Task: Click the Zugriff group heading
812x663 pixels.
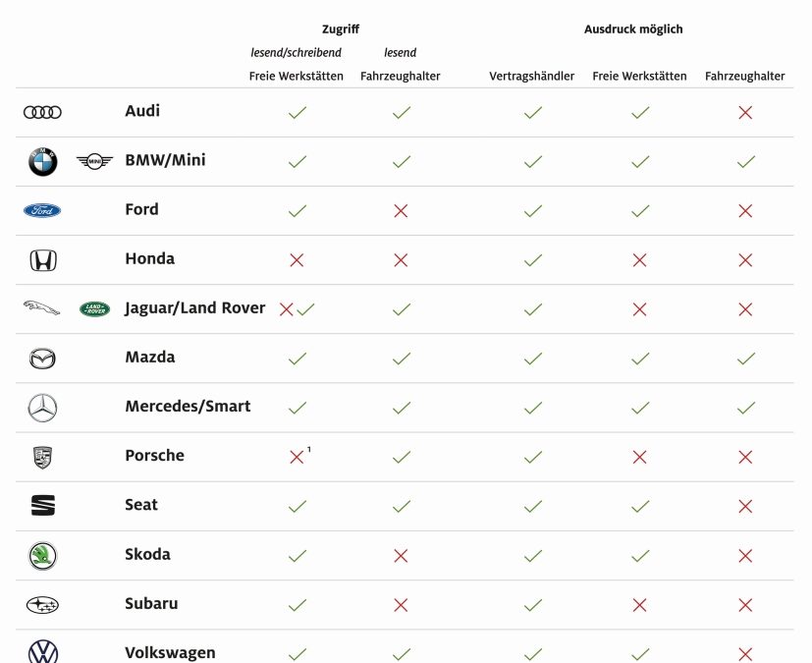Action: click(x=341, y=29)
